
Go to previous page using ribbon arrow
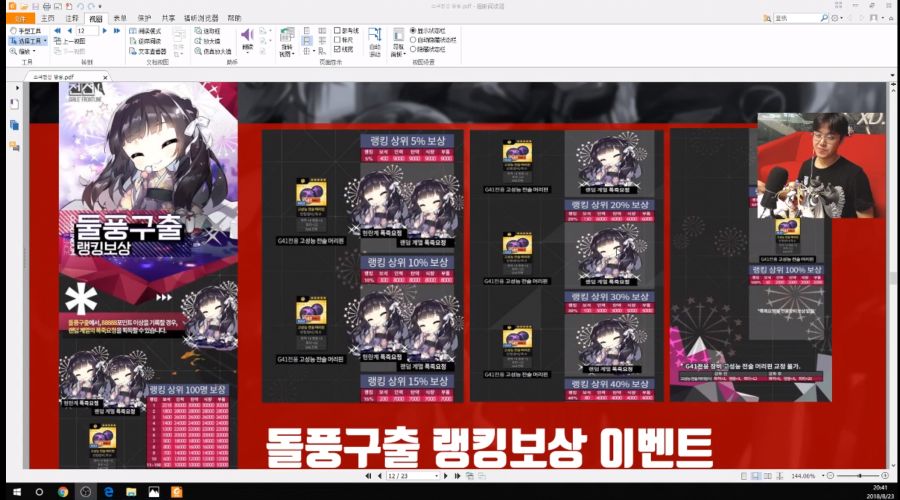69,30
